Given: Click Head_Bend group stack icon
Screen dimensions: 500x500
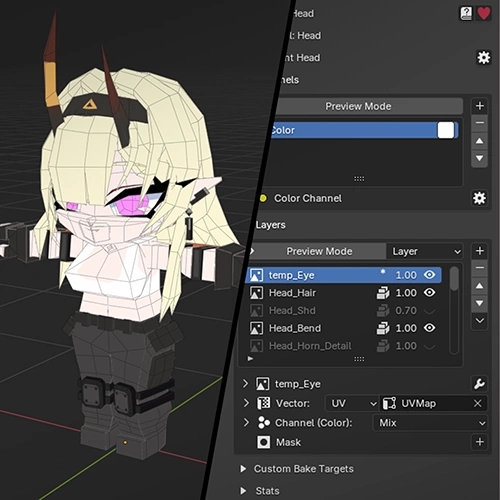Looking at the screenshot, I should (383, 328).
